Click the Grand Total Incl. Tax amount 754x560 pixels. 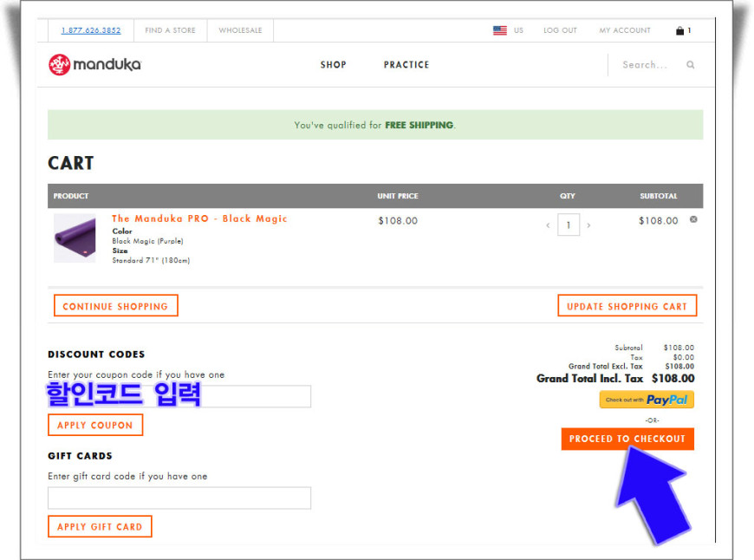673,379
